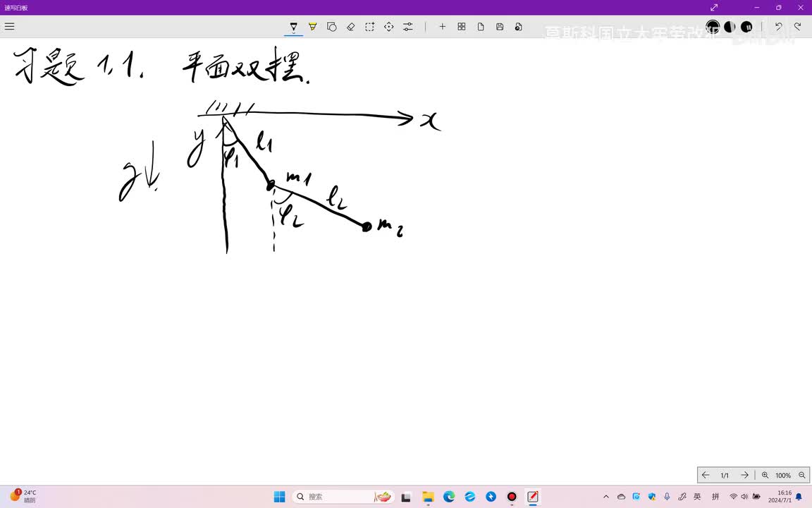Open the weather widget 24°C
Screen dimensions: 812x508
tap(23, 496)
